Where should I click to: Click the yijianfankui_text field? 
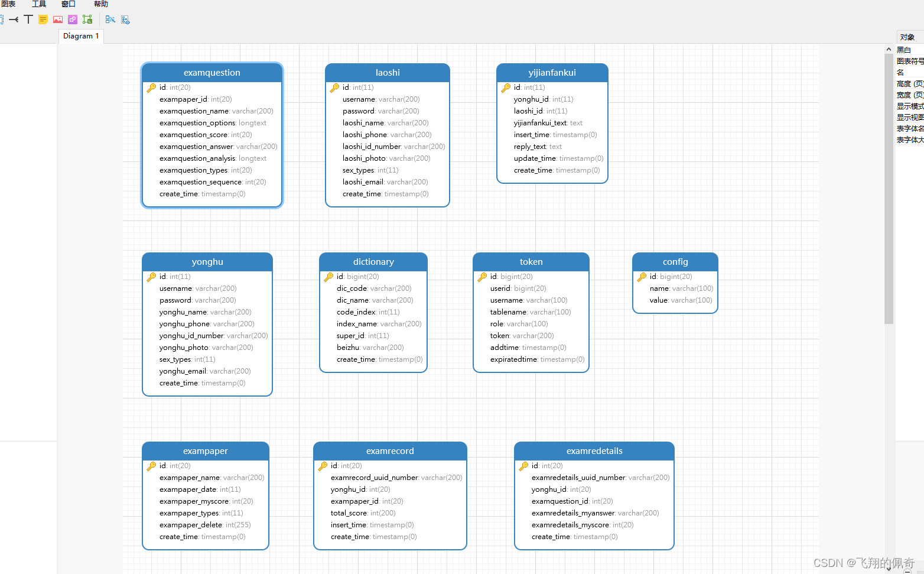click(x=548, y=123)
